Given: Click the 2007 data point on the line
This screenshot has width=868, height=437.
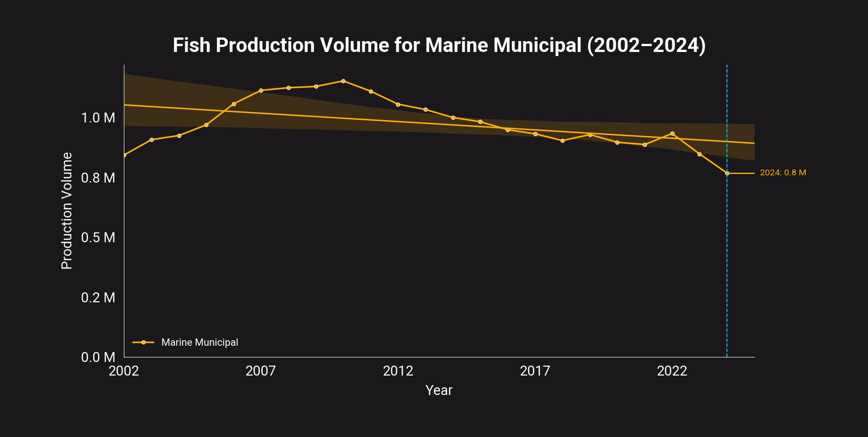Looking at the screenshot, I should click(261, 91).
